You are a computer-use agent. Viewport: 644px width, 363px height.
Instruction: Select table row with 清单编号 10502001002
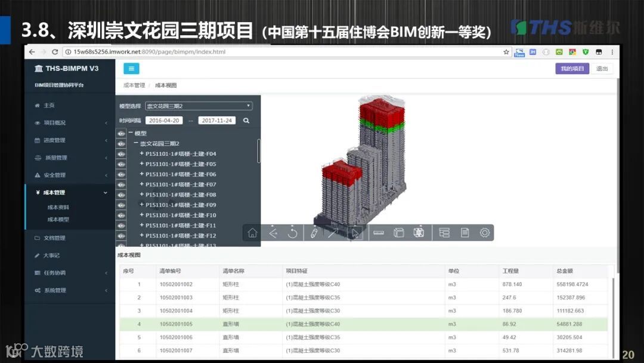click(x=364, y=284)
